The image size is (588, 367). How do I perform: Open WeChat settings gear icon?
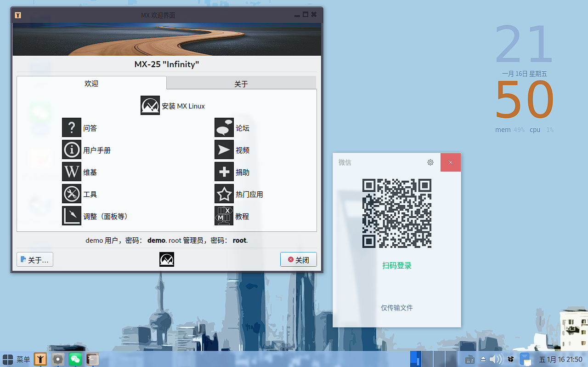point(430,162)
